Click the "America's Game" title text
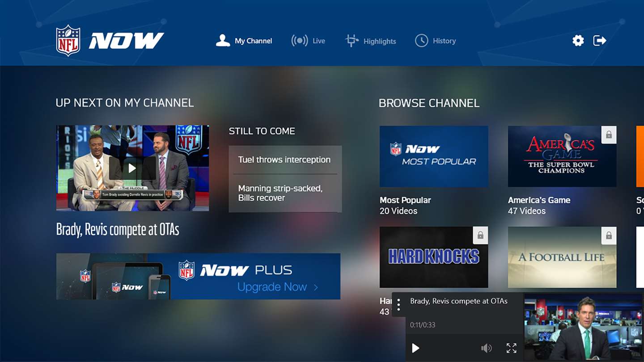Screen dimensions: 644x362 (539, 200)
